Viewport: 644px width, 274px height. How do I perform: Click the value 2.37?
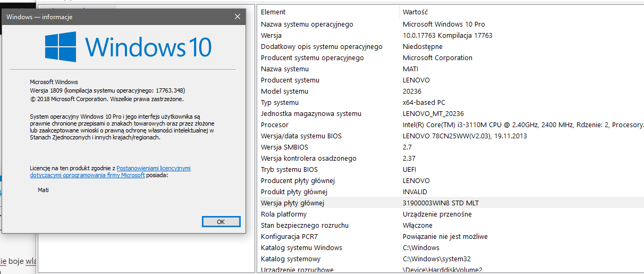pyautogui.click(x=409, y=158)
